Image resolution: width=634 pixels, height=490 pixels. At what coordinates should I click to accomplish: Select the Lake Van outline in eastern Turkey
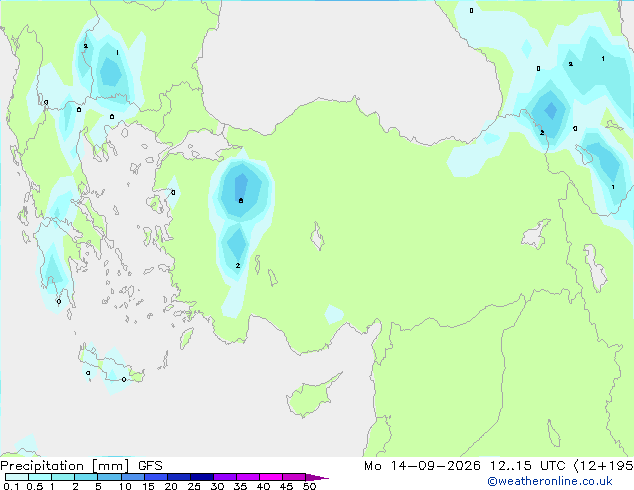(536, 234)
